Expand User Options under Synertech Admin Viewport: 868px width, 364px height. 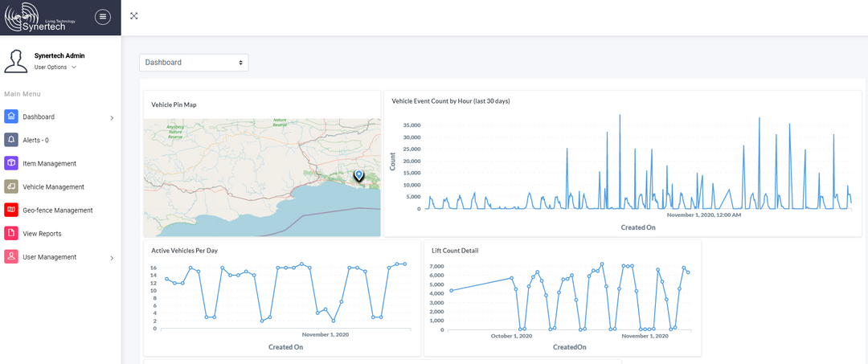tap(55, 67)
